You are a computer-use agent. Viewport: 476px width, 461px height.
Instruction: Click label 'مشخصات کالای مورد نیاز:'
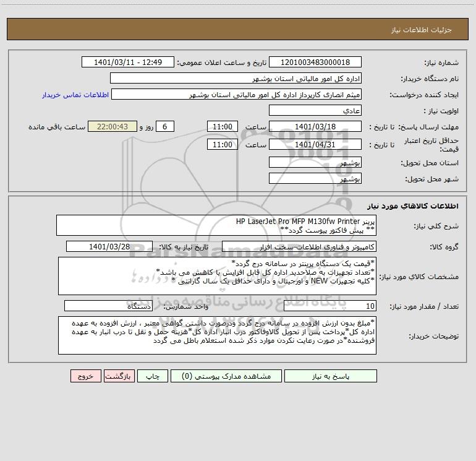419,277
